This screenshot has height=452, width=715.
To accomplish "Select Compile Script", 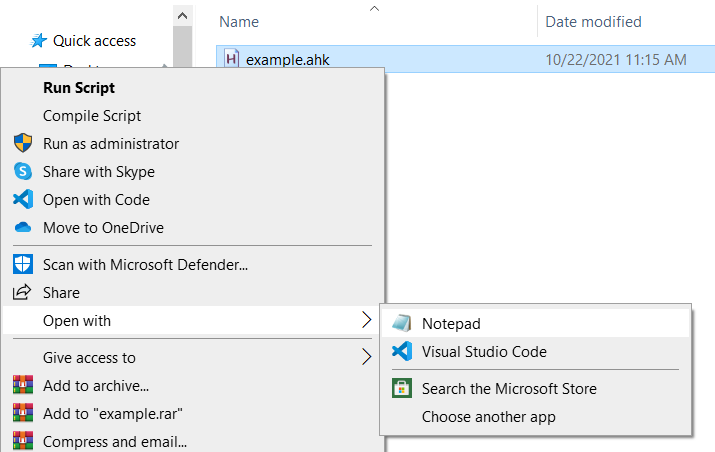I will (x=92, y=116).
